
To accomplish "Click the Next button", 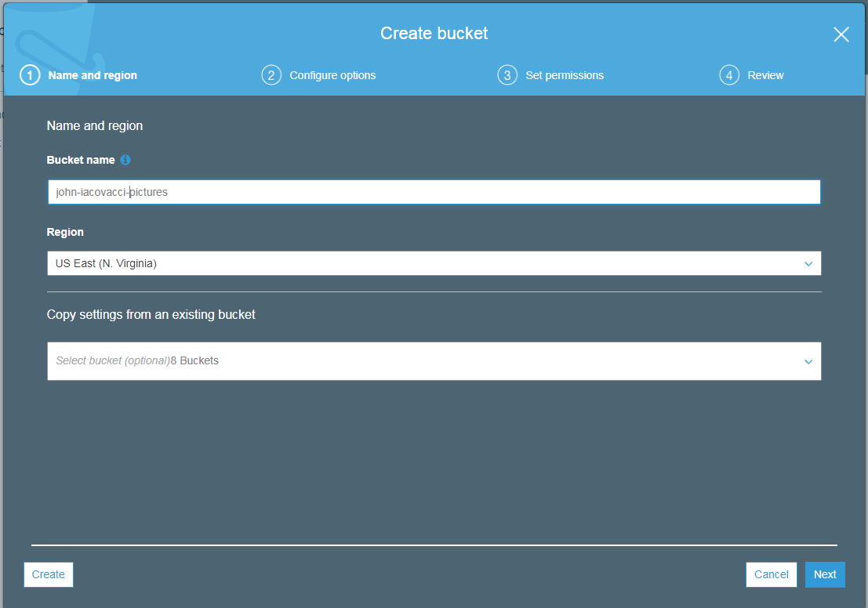I will [x=825, y=574].
